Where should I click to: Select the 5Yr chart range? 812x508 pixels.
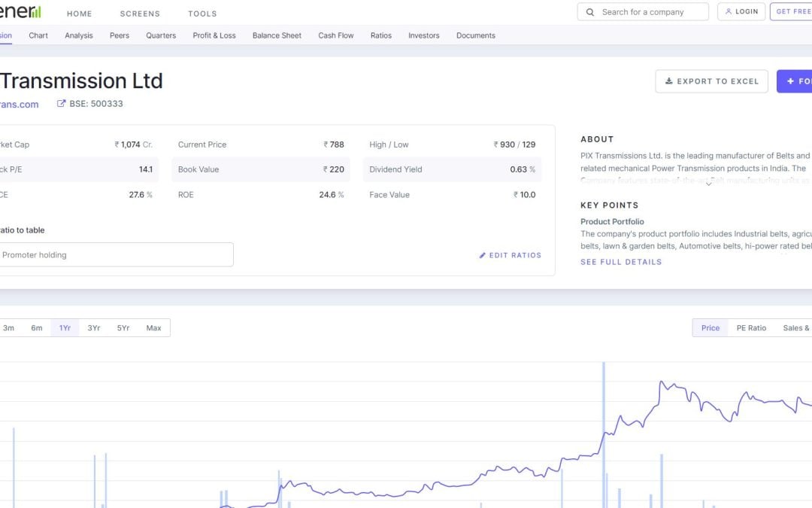pos(123,327)
